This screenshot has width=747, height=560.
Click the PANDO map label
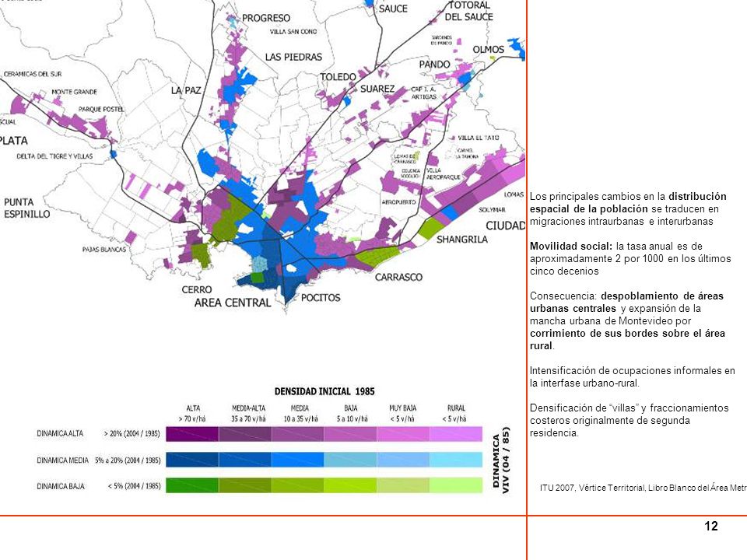point(434,65)
